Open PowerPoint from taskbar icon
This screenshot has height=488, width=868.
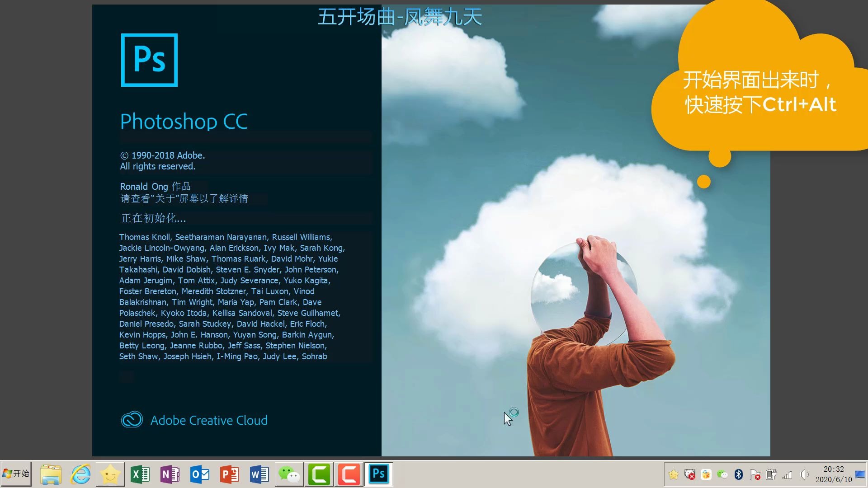(x=230, y=474)
